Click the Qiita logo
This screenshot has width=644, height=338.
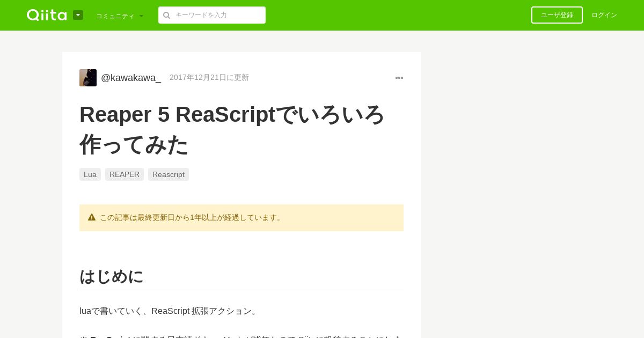pyautogui.click(x=47, y=15)
